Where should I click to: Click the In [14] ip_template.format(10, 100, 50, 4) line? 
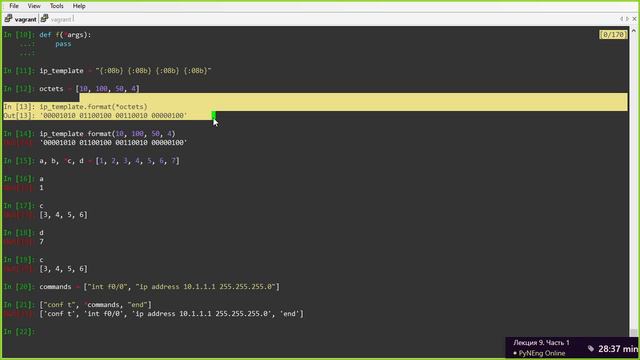[x=89, y=133]
